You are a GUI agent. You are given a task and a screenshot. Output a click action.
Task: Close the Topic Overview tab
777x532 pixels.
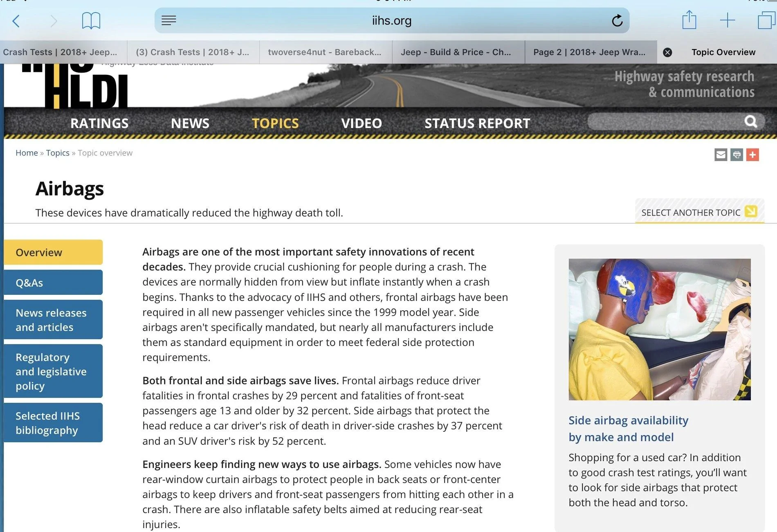coord(667,52)
